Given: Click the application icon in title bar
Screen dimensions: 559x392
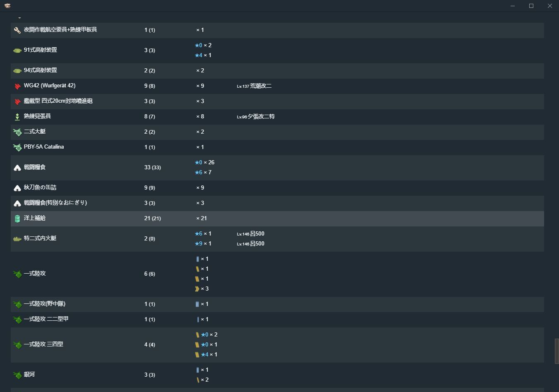Looking at the screenshot, I should (x=7, y=6).
